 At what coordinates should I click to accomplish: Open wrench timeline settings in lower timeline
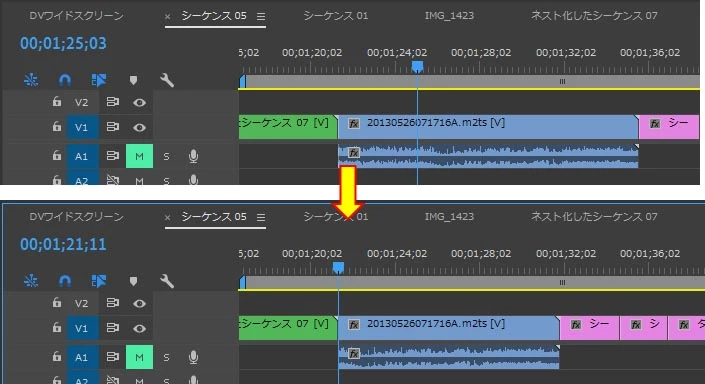[167, 281]
